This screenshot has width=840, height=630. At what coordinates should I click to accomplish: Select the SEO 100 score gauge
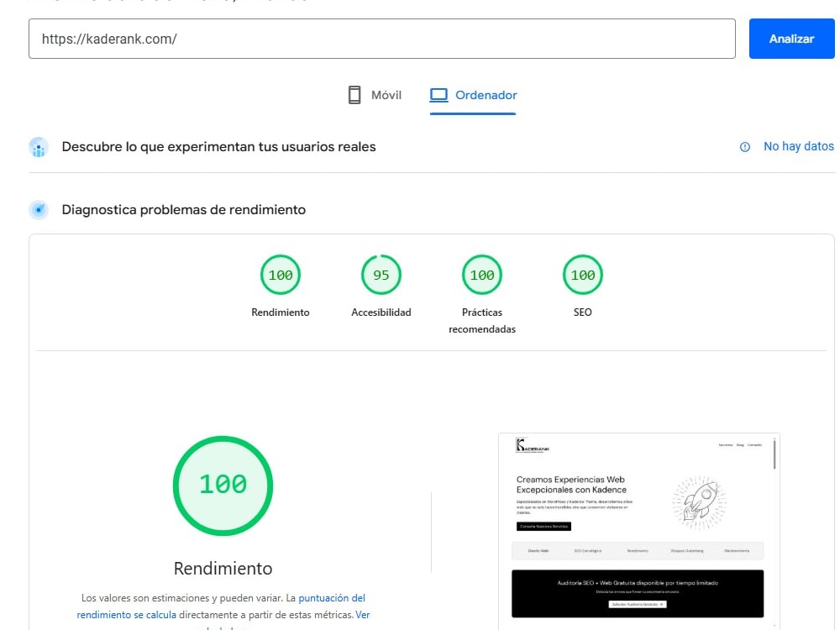(x=582, y=275)
